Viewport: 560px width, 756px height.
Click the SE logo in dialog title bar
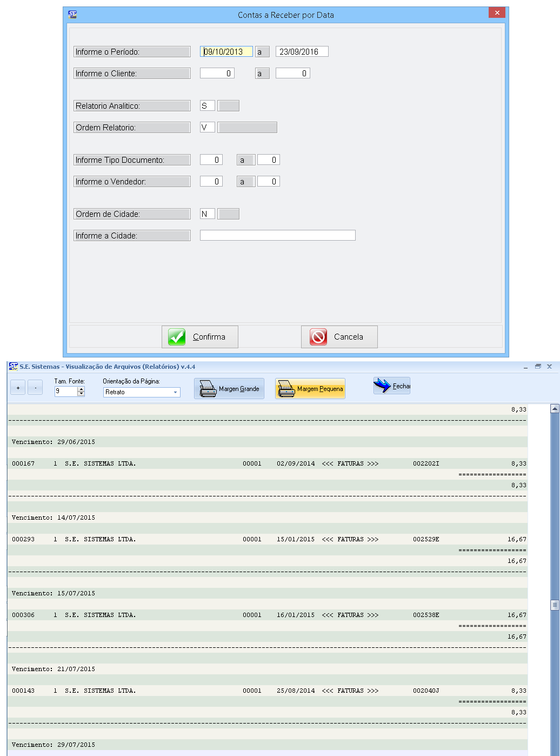72,15
